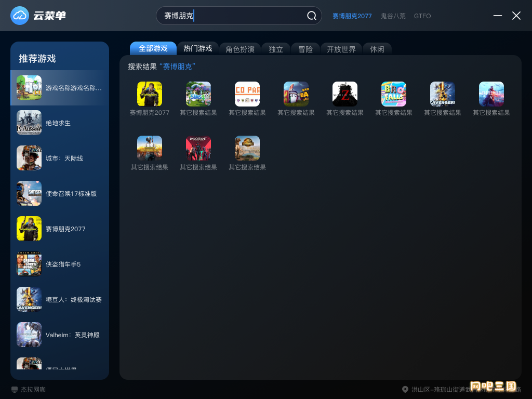Click the 糖豆人：终极淘汰赛 sidebar game icon
This screenshot has height=399, width=532.
point(29,299)
